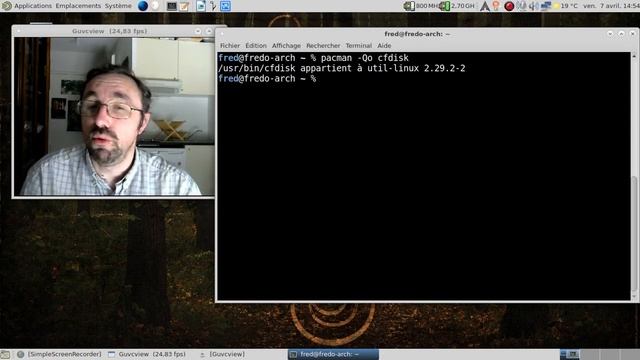Open the weather applet showing 19 °C
Viewport: 640px width, 360px height.
click(566, 6)
